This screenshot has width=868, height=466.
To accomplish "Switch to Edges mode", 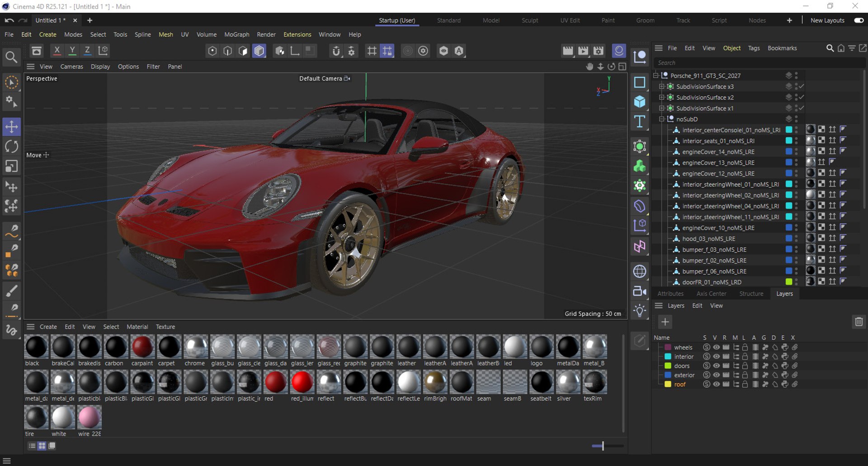I will [228, 51].
